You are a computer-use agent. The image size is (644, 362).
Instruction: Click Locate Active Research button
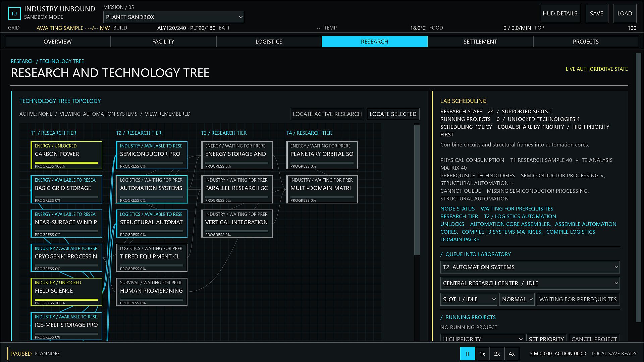[x=327, y=114]
